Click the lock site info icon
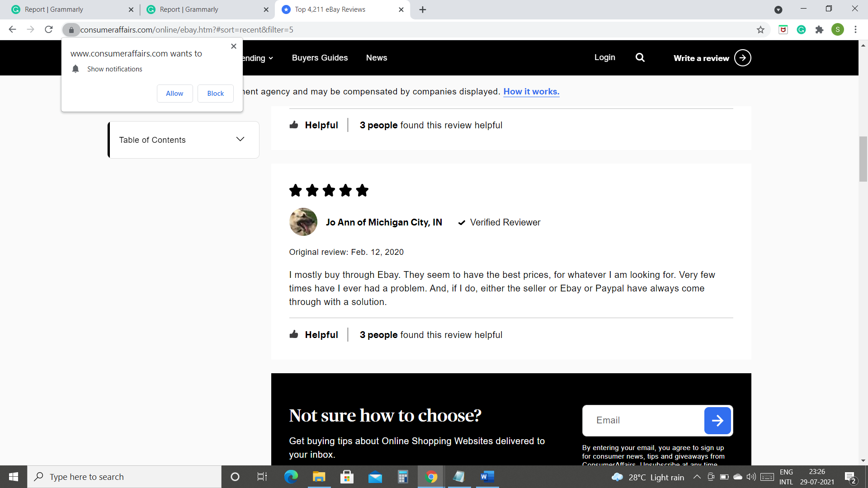The image size is (868, 488). point(71,30)
